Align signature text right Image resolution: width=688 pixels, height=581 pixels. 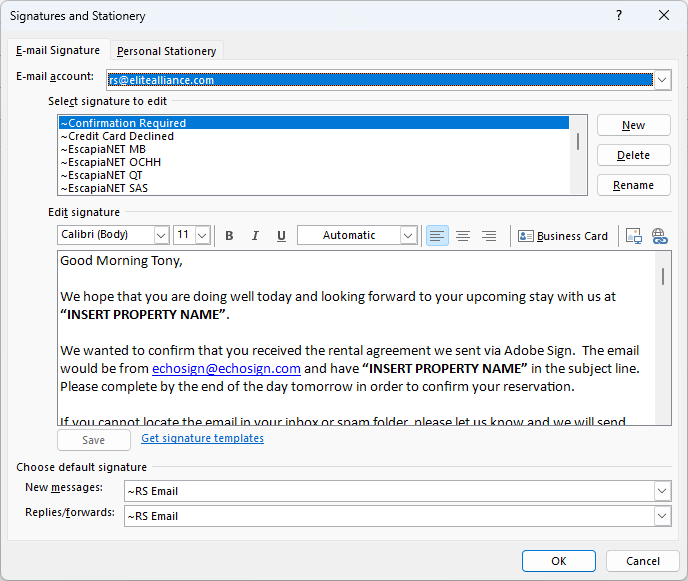coord(489,236)
